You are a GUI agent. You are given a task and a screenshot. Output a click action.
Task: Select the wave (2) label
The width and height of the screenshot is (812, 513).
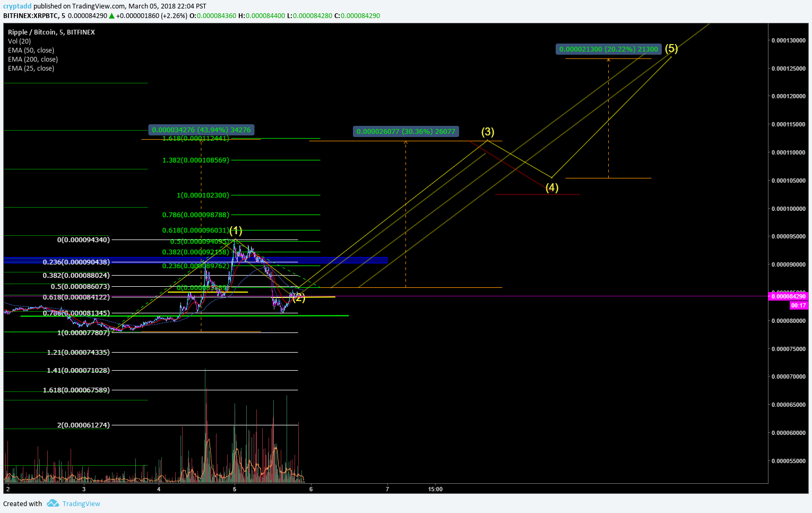[299, 297]
